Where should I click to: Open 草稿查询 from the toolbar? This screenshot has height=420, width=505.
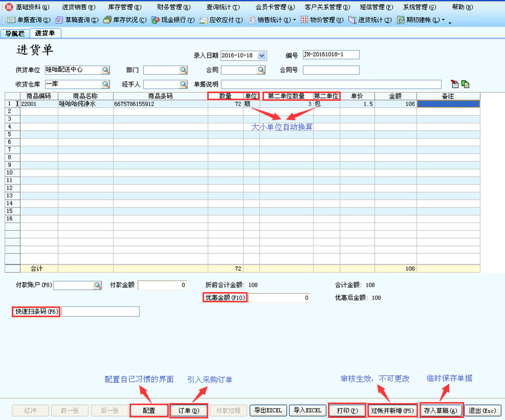pyautogui.click(x=77, y=20)
